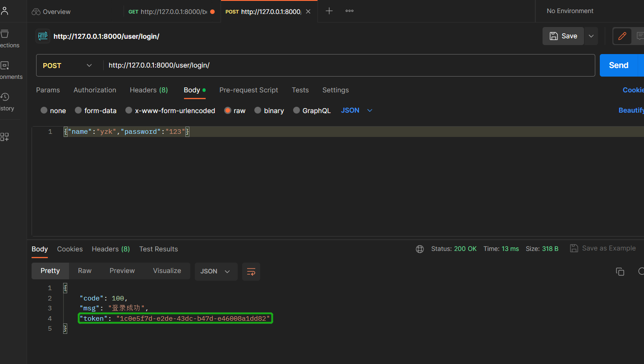Click the Status: 200 OK text
The height and width of the screenshot is (364, 644).
[454, 249]
